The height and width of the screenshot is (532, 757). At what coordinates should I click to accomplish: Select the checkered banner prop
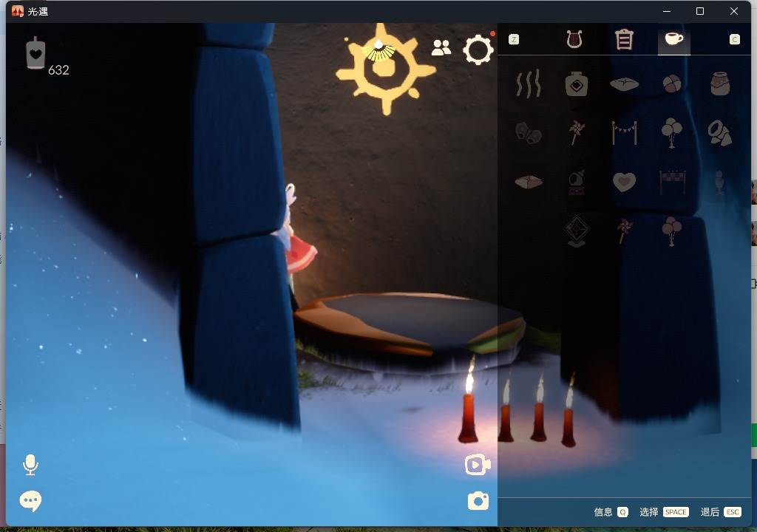tap(672, 182)
